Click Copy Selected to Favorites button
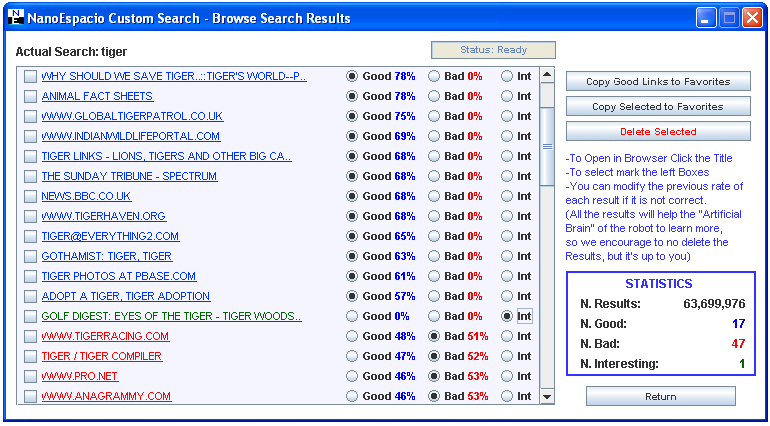Viewport: 770px width, 426px height. tap(658, 107)
